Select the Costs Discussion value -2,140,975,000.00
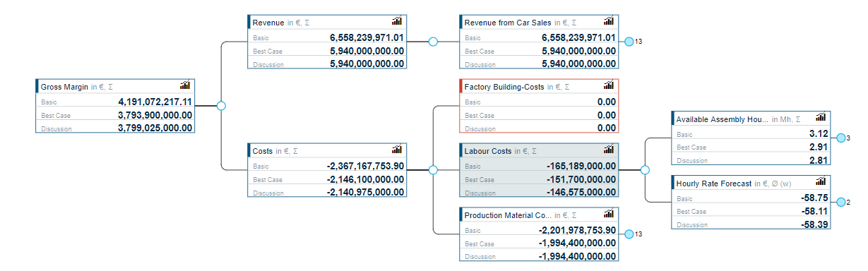The height and width of the screenshot is (271, 868). pyautogui.click(x=365, y=192)
